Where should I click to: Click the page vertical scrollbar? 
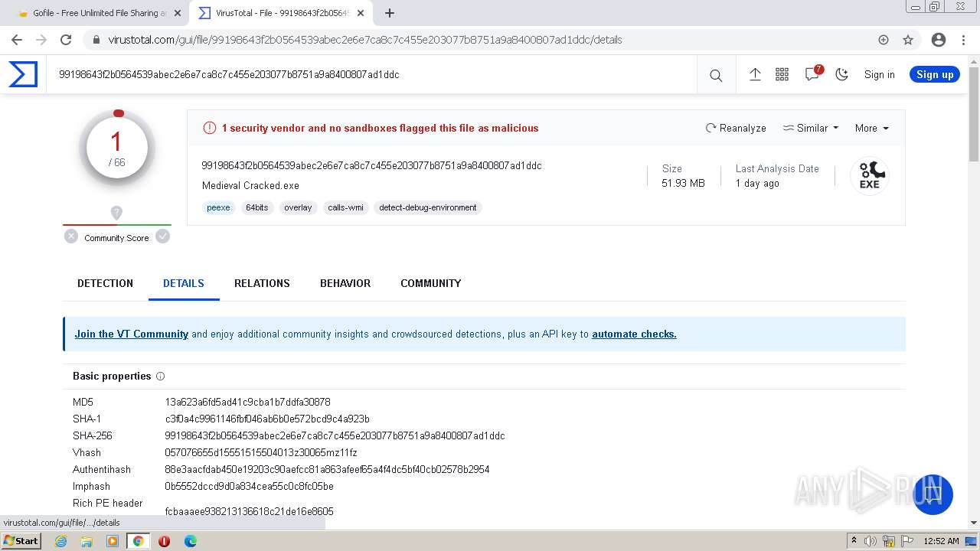(x=974, y=115)
